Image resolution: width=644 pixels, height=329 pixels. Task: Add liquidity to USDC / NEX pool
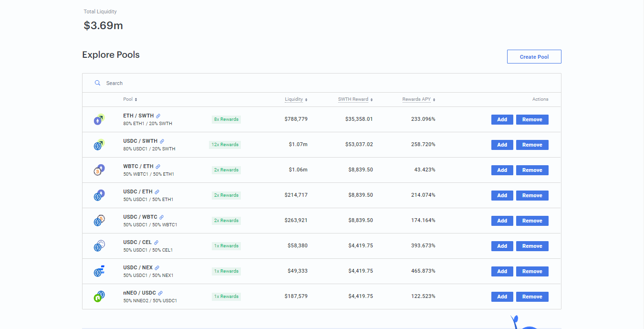tap(502, 271)
